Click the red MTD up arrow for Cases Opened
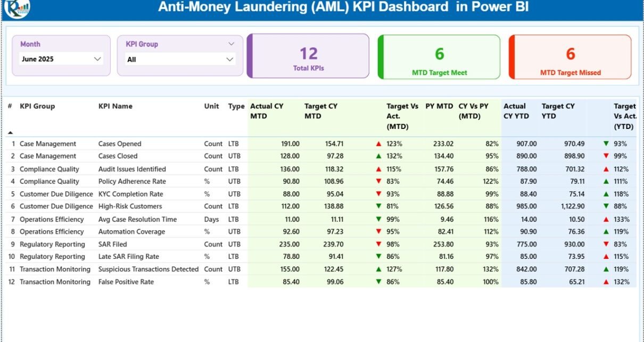The width and height of the screenshot is (644, 342). (x=378, y=144)
